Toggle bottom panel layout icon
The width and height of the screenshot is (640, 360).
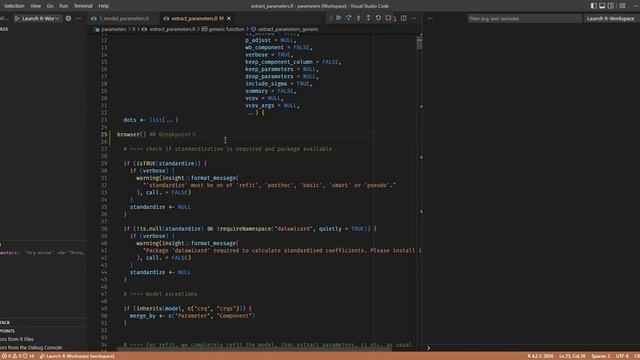pos(602,6)
